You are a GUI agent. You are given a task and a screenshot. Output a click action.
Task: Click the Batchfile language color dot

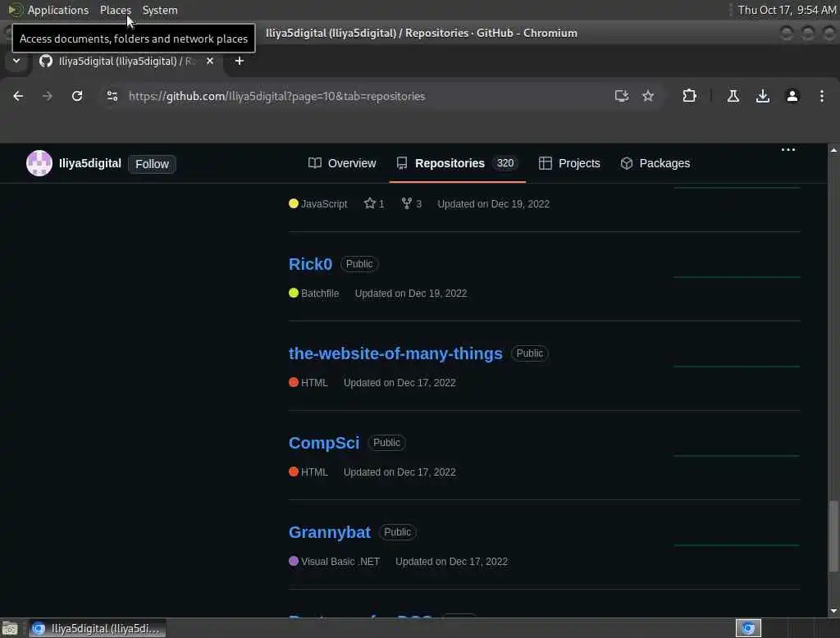pos(294,293)
